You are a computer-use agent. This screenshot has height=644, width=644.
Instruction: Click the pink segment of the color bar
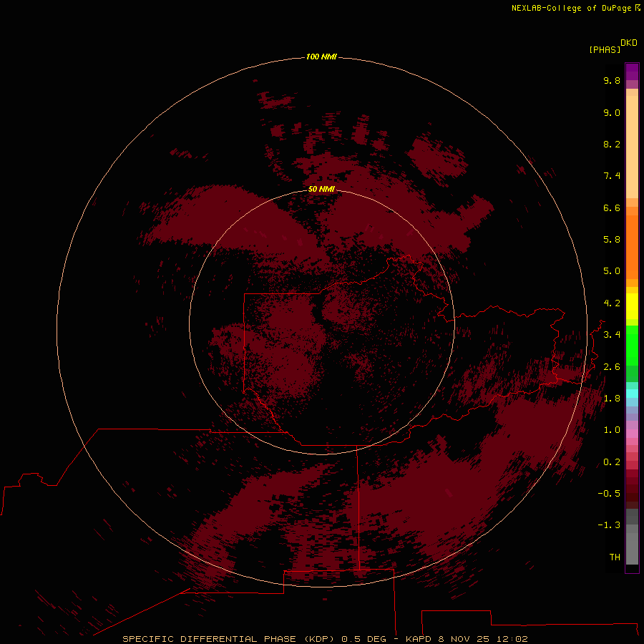[632, 434]
